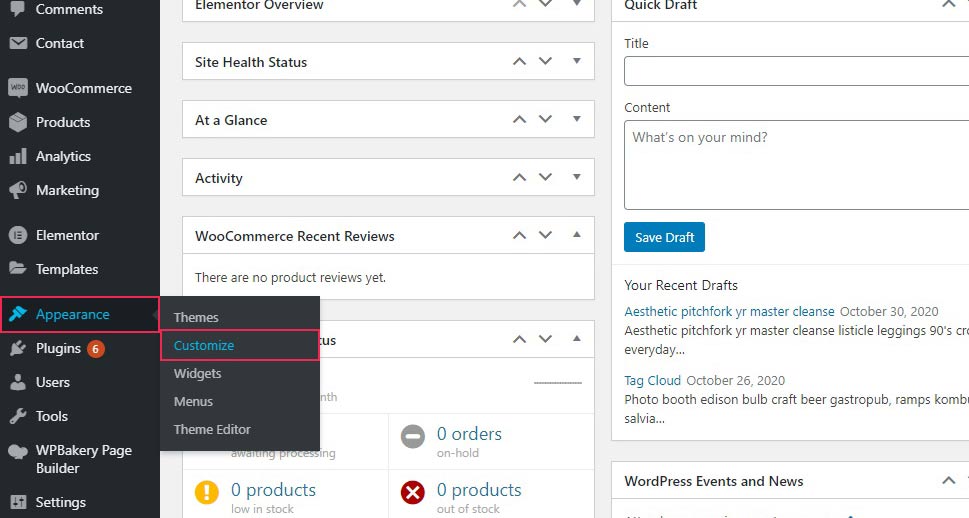Click the Marketing megaphone icon

(x=18, y=190)
